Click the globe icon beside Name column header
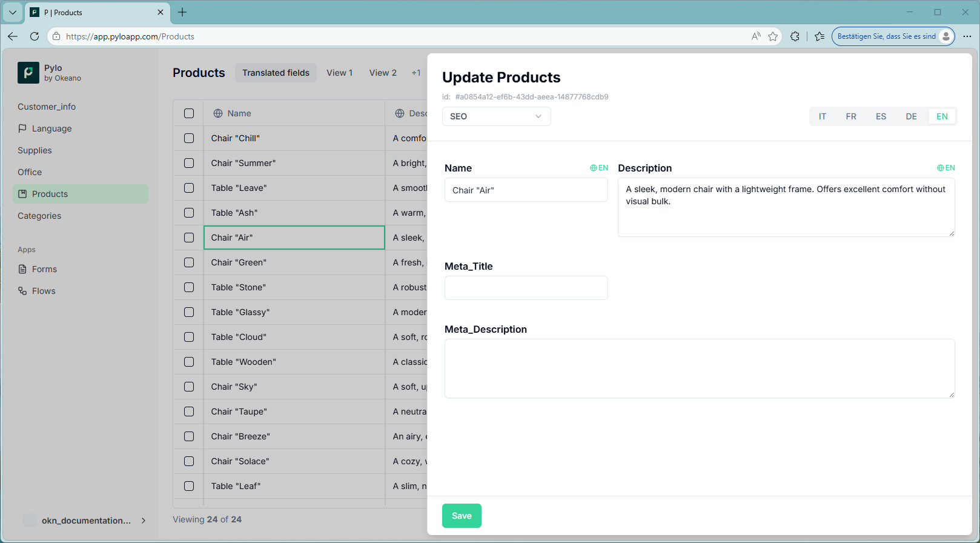The image size is (980, 543). pos(218,113)
